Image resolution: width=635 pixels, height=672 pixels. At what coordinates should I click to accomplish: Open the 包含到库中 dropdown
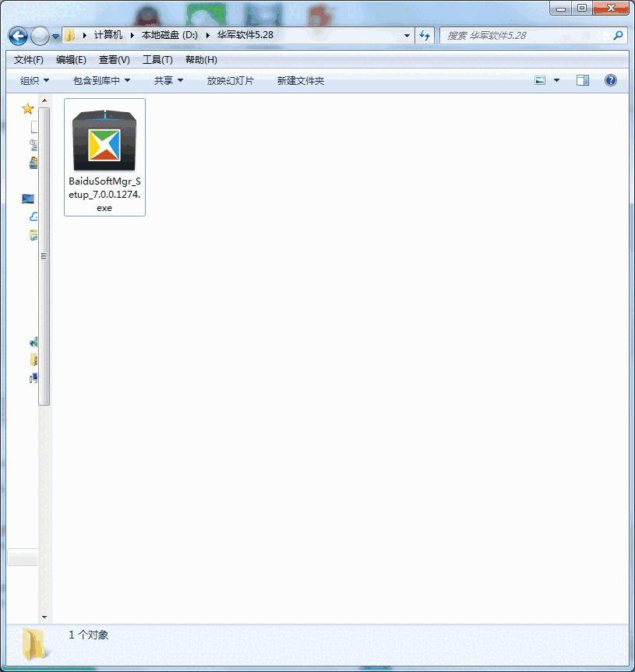(101, 80)
